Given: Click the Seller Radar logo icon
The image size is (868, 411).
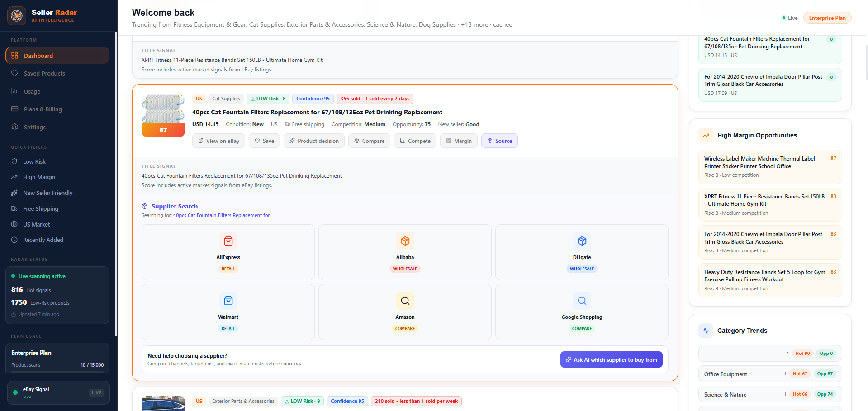Looking at the screenshot, I should 17,16.
